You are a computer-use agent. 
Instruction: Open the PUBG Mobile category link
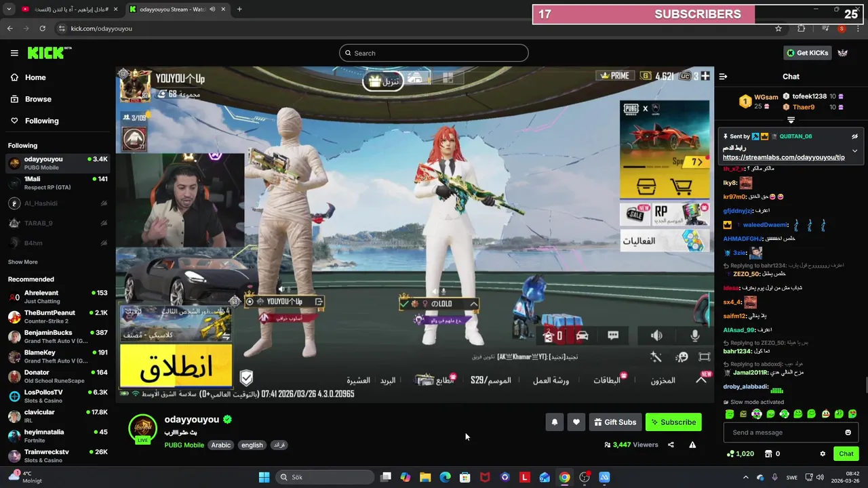[x=184, y=445]
